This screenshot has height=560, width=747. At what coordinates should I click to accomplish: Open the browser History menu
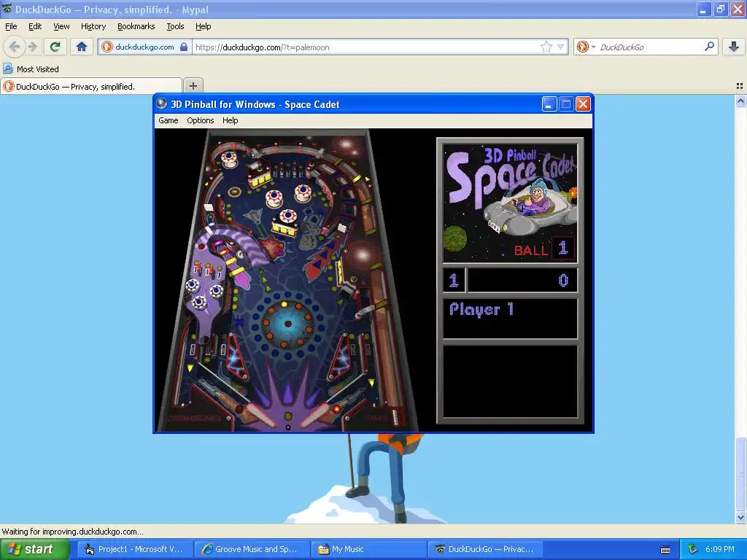[93, 26]
